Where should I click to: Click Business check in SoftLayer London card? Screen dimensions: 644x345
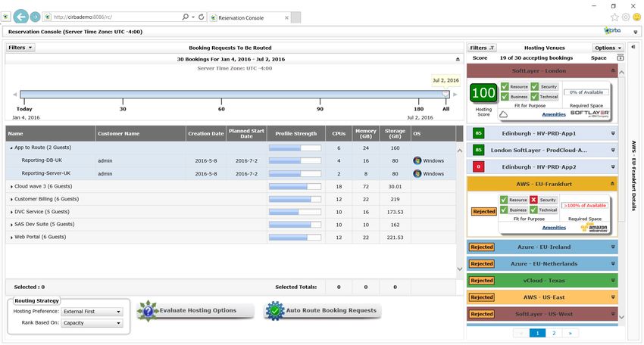505,96
